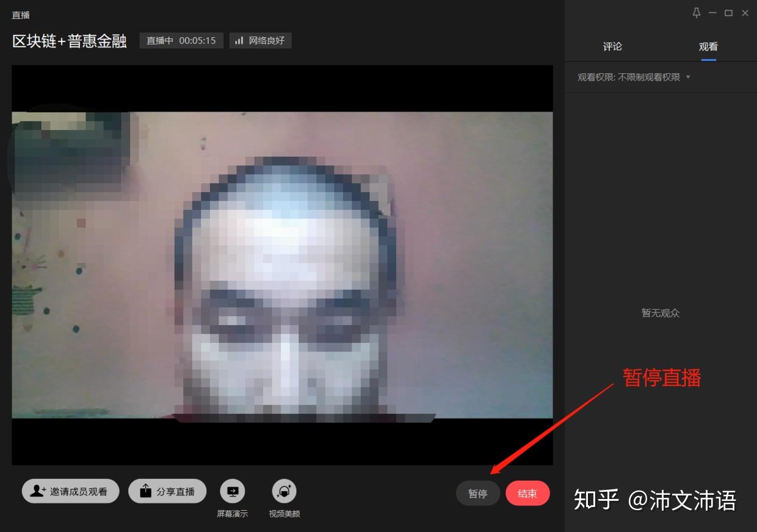Click the network quality signal bars icon
Screen dimensions: 757x532
239,40
